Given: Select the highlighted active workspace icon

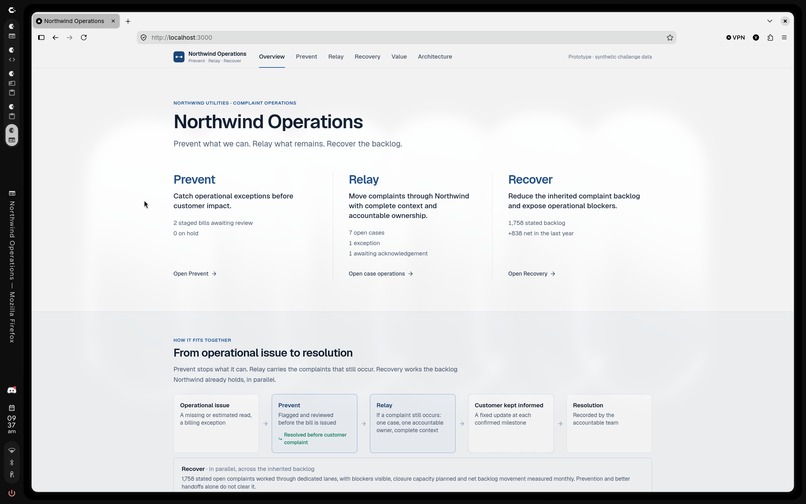Looking at the screenshot, I should pos(12,135).
